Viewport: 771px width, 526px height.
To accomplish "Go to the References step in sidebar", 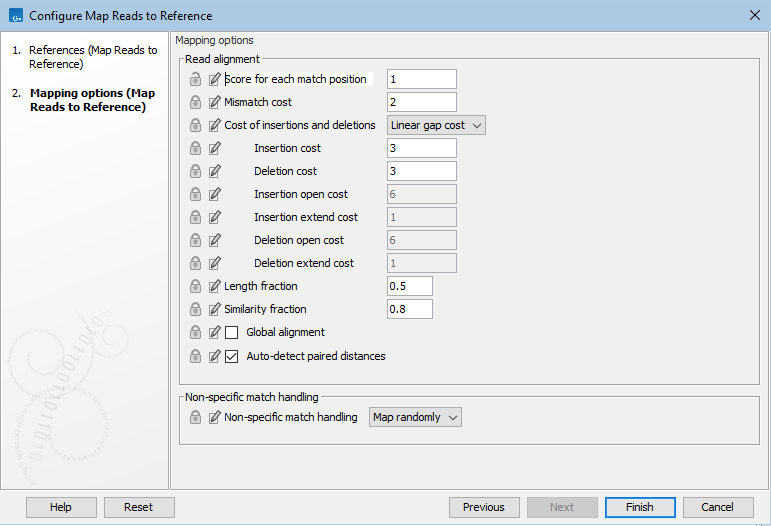I will click(x=92, y=57).
